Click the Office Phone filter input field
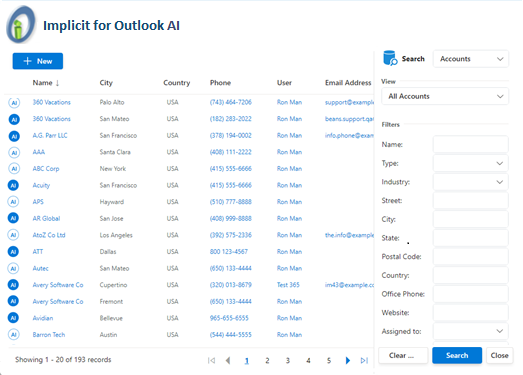The width and height of the screenshot is (523, 375). (x=471, y=294)
